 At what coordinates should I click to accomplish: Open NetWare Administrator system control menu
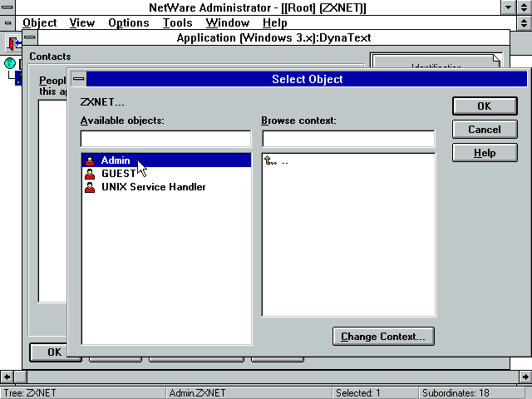click(x=7, y=7)
